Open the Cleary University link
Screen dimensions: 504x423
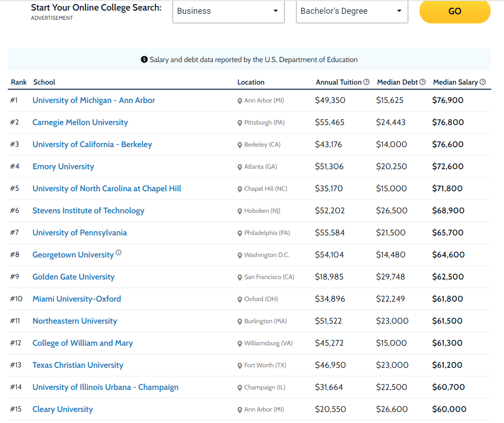[62, 409]
